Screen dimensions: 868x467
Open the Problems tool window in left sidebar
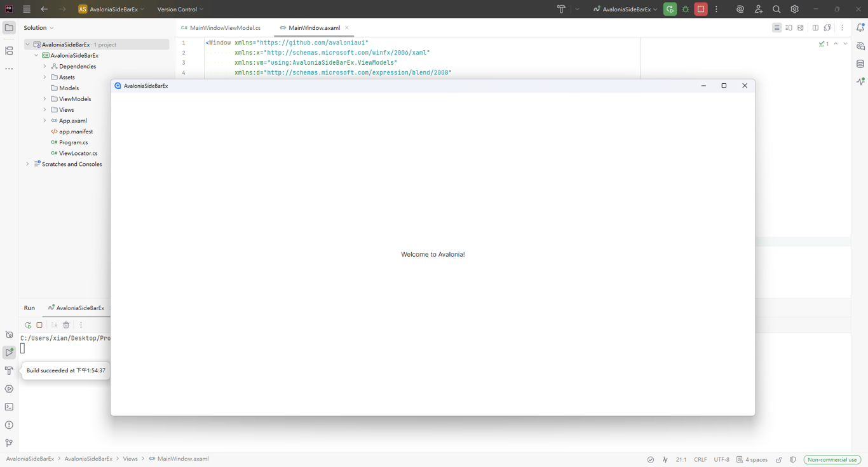coord(9,425)
